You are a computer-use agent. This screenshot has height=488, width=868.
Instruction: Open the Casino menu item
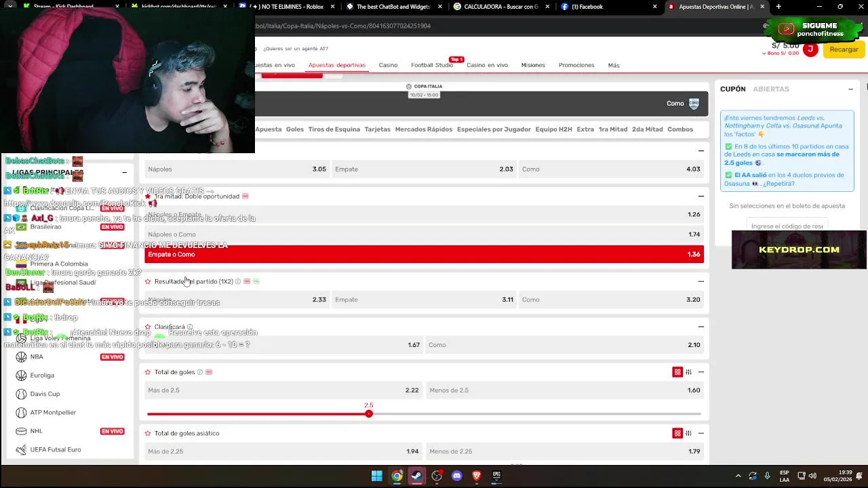[388, 65]
